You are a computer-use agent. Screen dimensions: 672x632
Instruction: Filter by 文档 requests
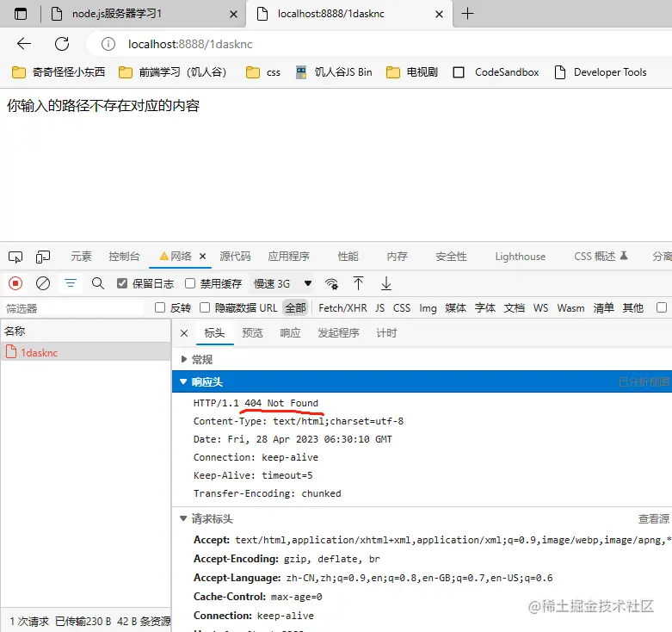pos(515,308)
